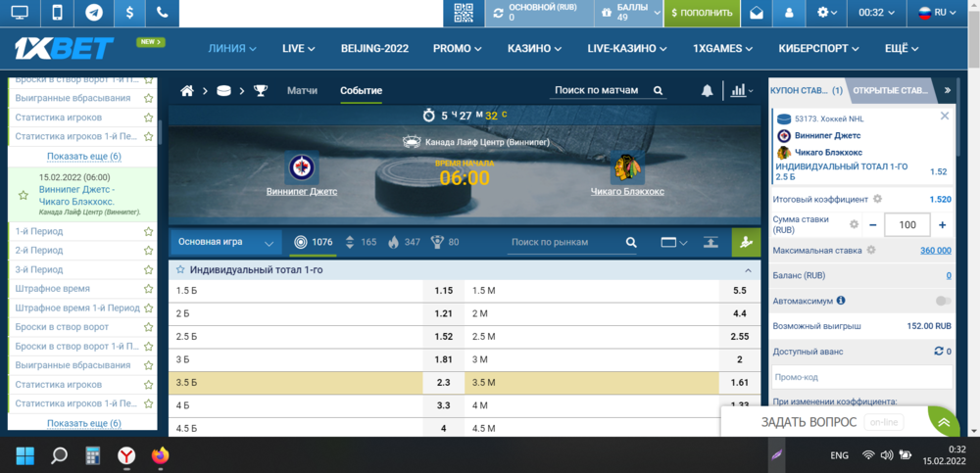
Task: Click the Промо-код input field
Action: pyautogui.click(x=861, y=377)
